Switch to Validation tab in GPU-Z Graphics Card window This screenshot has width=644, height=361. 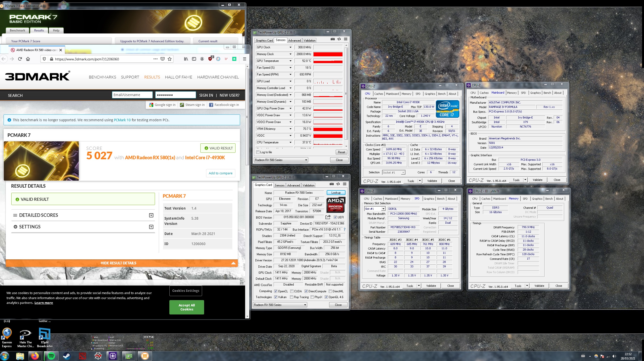tap(308, 185)
